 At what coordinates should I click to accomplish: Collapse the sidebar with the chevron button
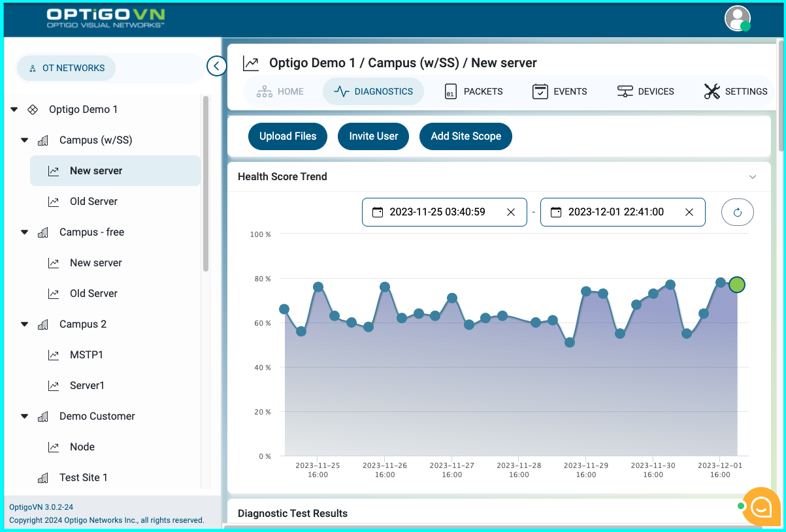[216, 66]
